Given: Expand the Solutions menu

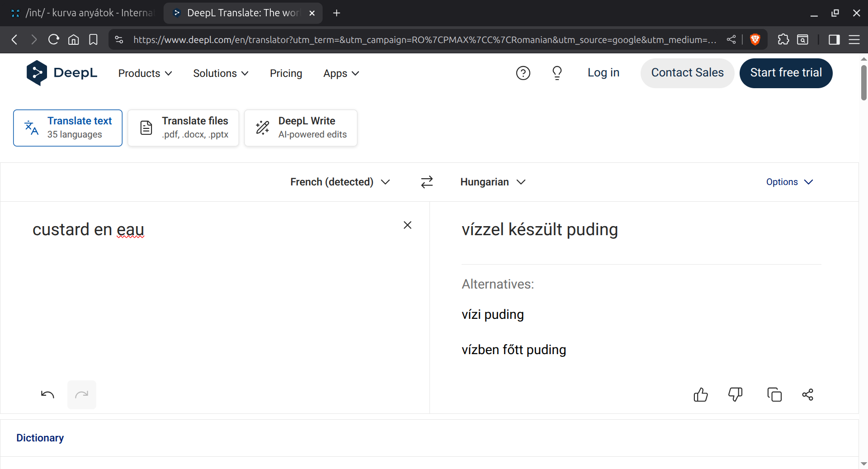Looking at the screenshot, I should (x=221, y=73).
